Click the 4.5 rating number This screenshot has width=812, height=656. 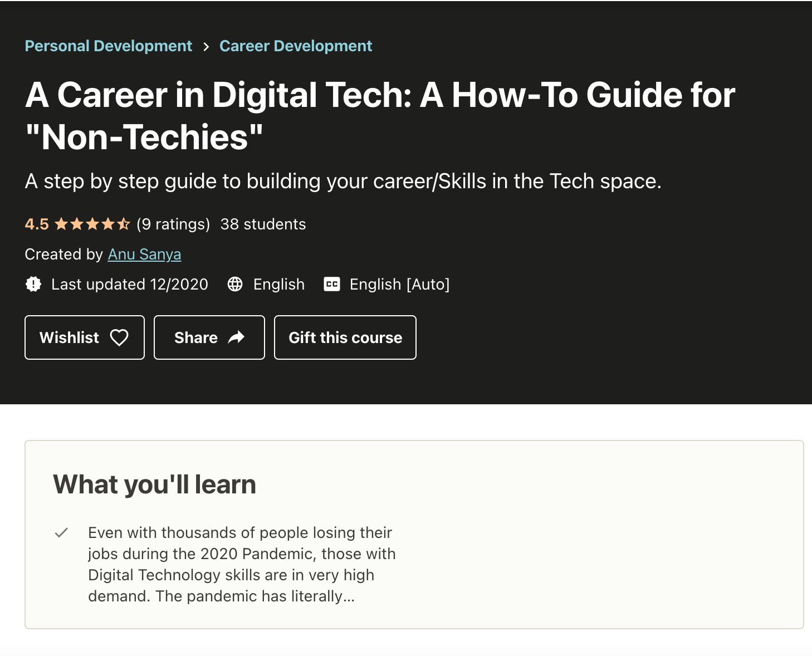tap(37, 224)
